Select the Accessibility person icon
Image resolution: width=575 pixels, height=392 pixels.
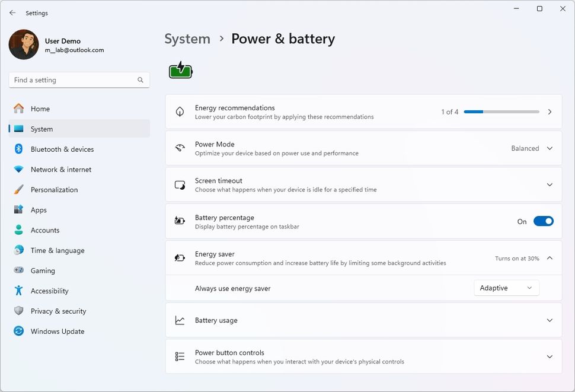pos(18,291)
